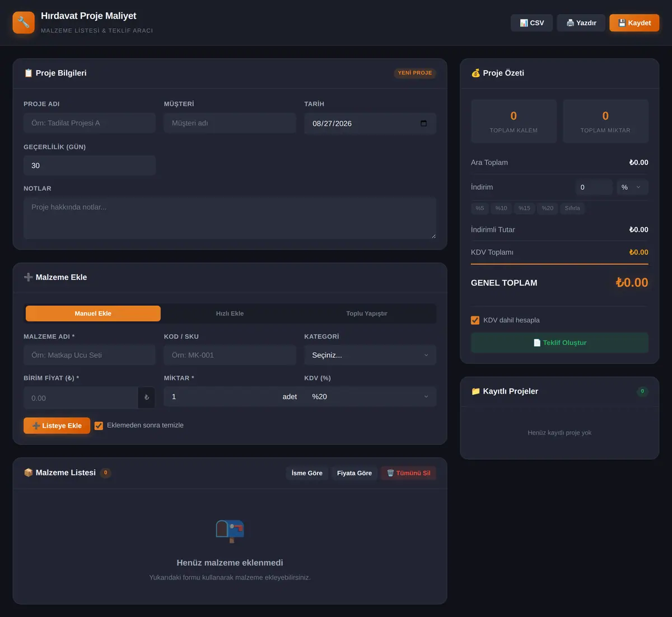Click the orange wrench app logo
This screenshot has height=617, width=672.
click(x=24, y=22)
